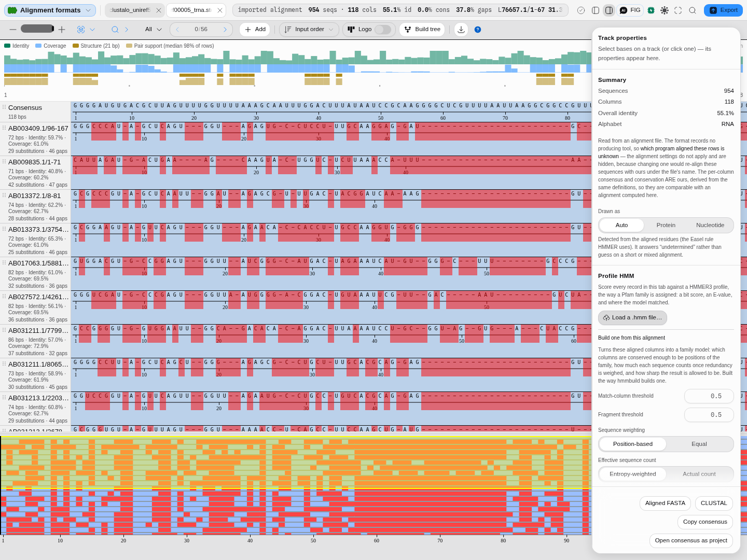Select Protein in Drawn as
The width and height of the screenshot is (747, 560).
point(666,225)
